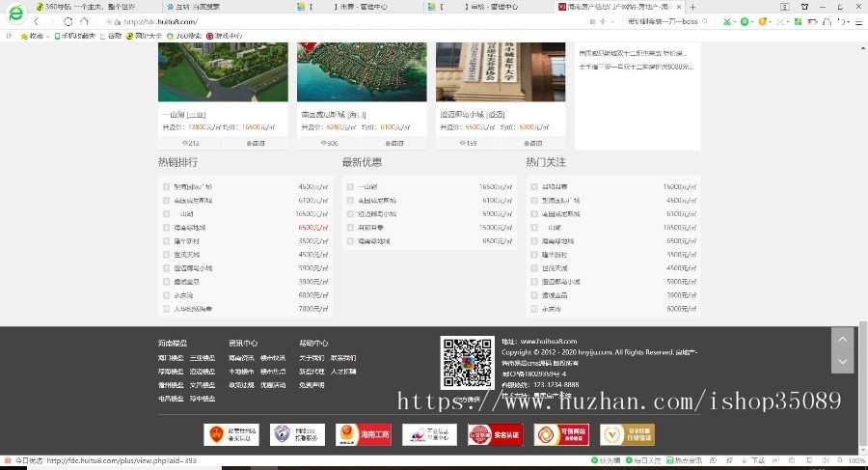Open the 三亚楼盘 footer link
Image resolution: width=868 pixels, height=470 pixels.
point(203,358)
